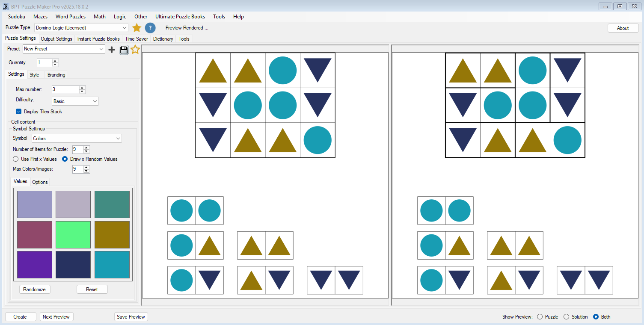Mark the preset as favorite star
Viewport: 644px width, 325px height.
pos(135,49)
